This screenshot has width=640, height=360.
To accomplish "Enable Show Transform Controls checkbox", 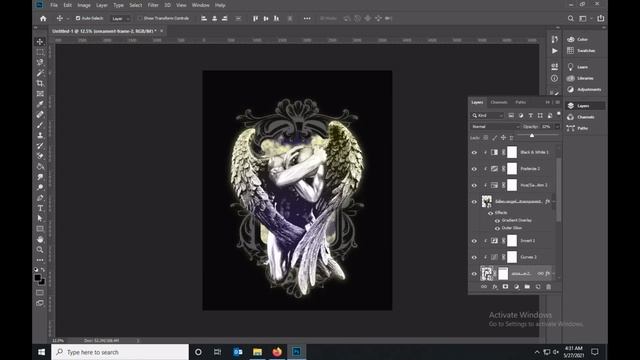I will 140,18.
